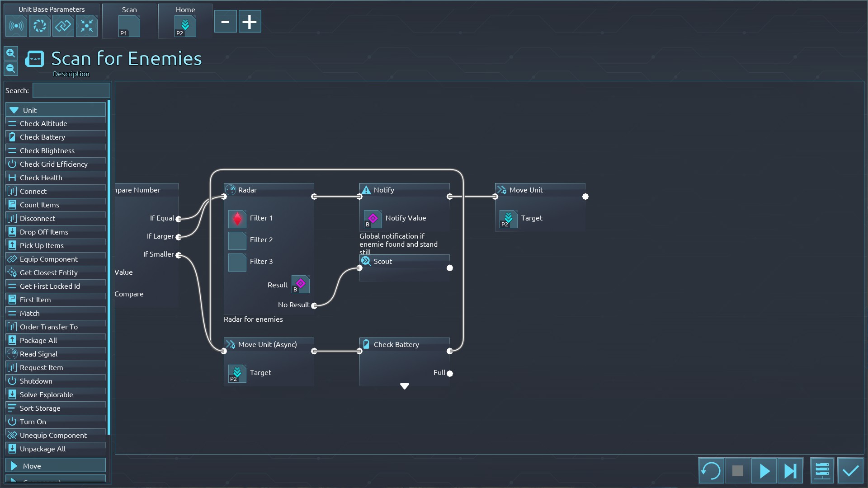Click the zoom out magnifier icon
The image size is (868, 488).
point(11,69)
